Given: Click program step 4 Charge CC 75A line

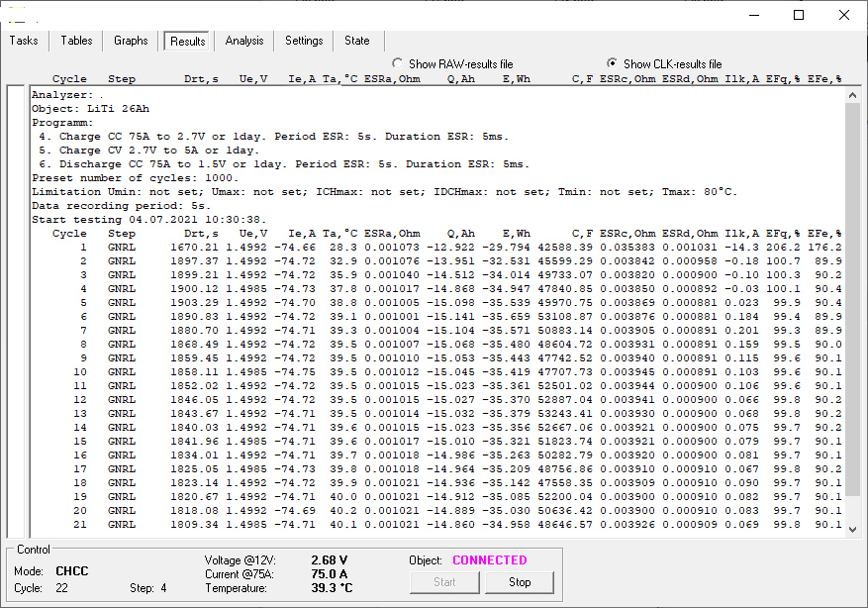Looking at the screenshot, I should click(x=273, y=137).
